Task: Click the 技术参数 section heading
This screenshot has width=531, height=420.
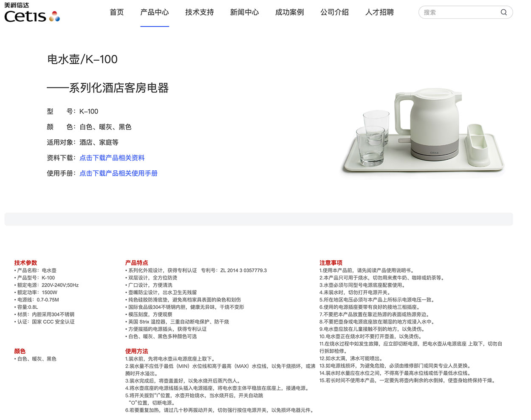Action: 25,262
